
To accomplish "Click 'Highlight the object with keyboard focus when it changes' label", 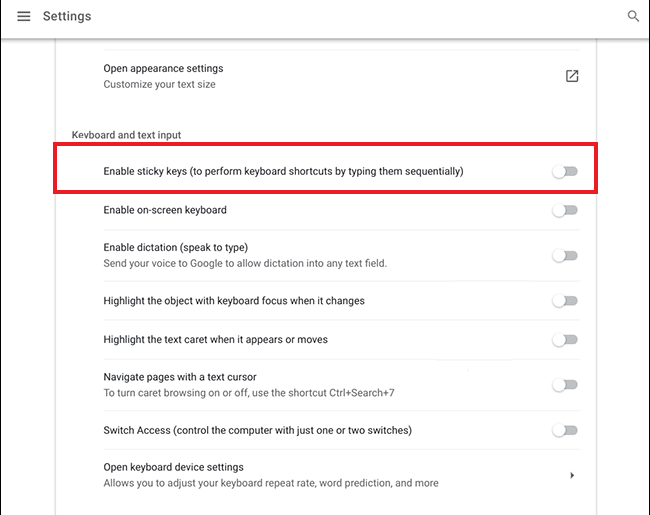I will [x=234, y=301].
